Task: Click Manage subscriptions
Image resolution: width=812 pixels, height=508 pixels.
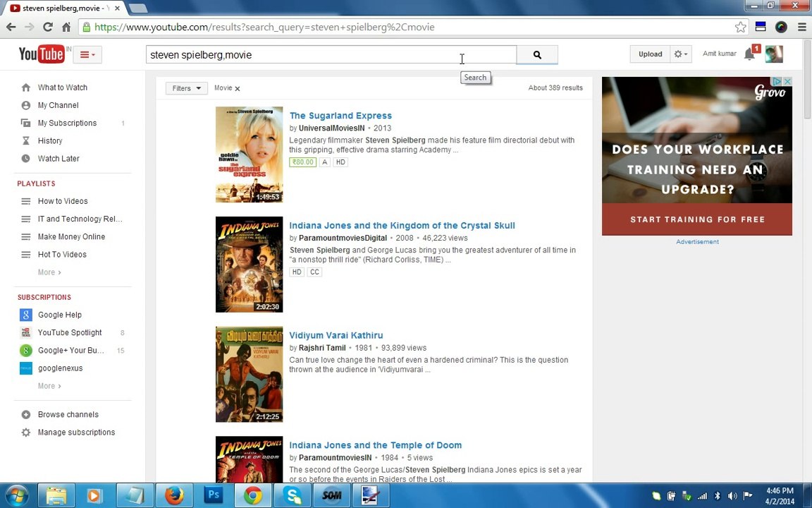Action: 76,433
